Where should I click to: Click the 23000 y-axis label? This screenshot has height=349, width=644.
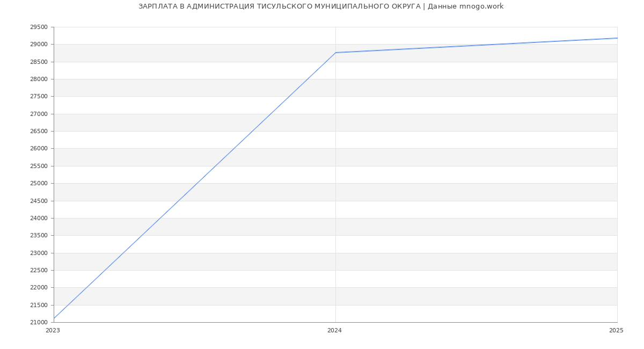click(x=39, y=253)
